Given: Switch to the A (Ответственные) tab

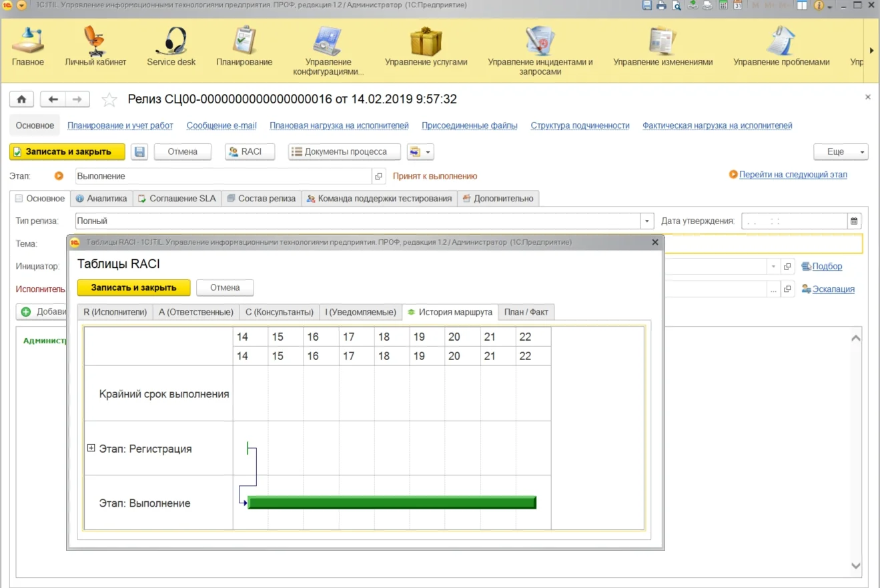Looking at the screenshot, I should coord(196,312).
